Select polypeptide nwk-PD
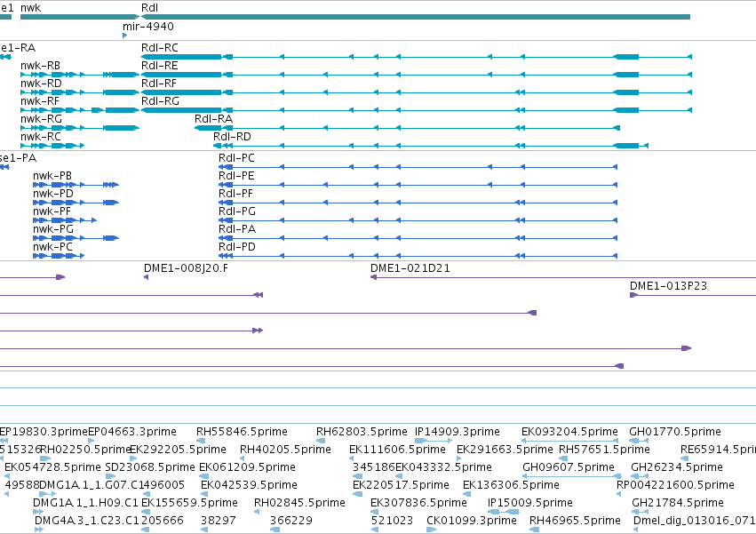 click(53, 194)
